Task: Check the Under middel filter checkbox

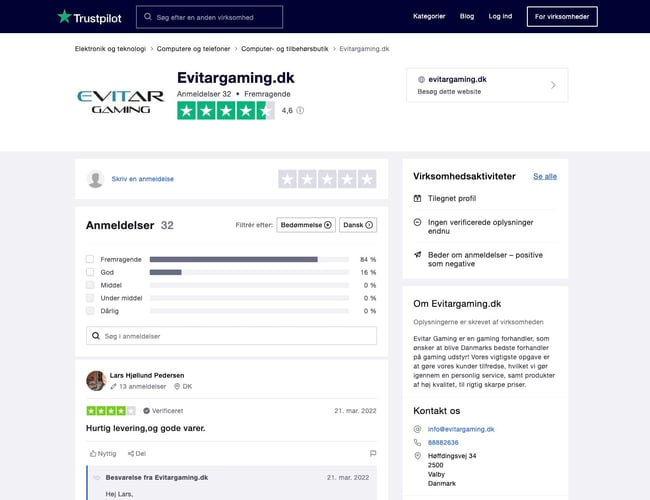Action: coord(90,298)
